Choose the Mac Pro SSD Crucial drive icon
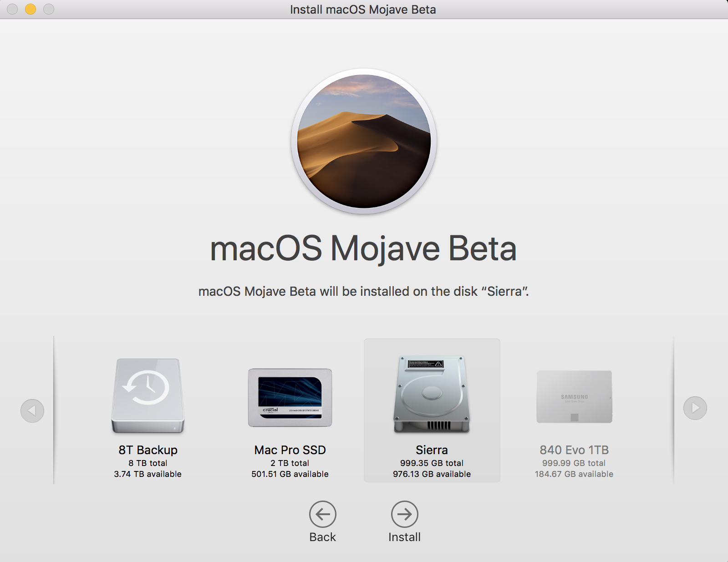 (x=290, y=398)
